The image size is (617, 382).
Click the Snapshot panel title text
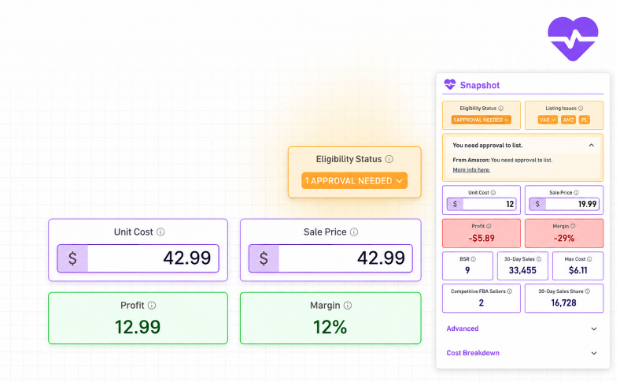(x=480, y=85)
